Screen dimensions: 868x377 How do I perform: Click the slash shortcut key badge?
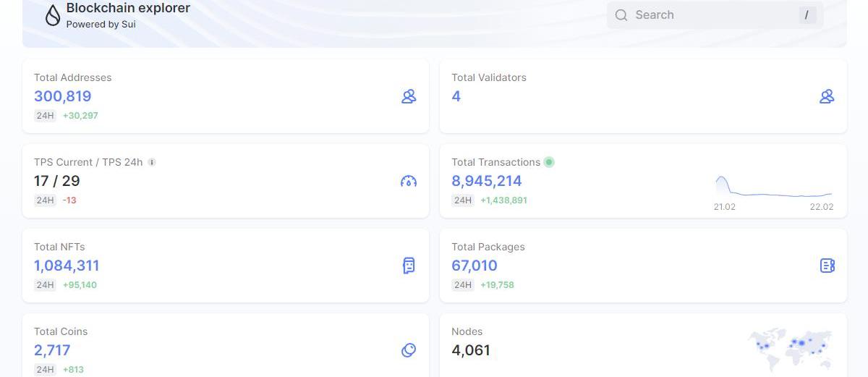807,15
